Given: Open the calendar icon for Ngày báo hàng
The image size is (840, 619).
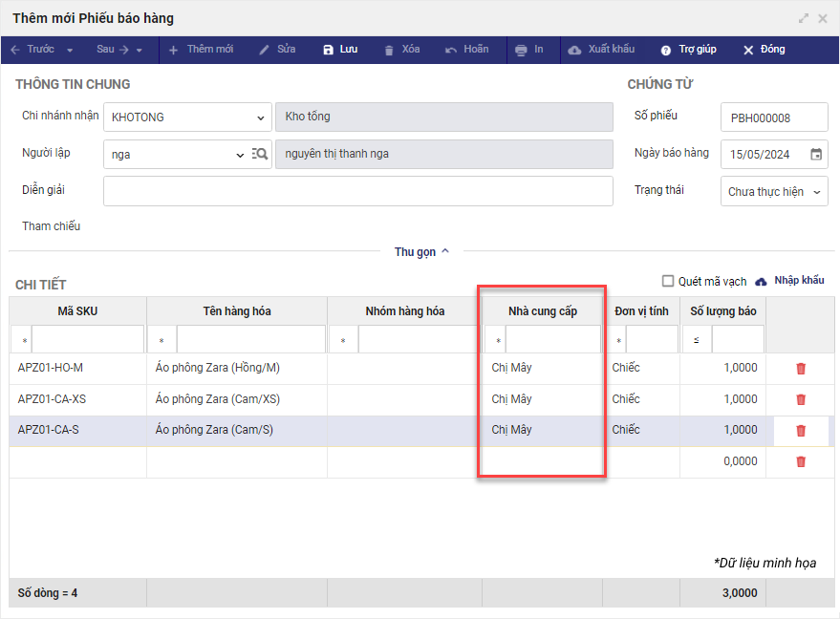Looking at the screenshot, I should [x=816, y=154].
